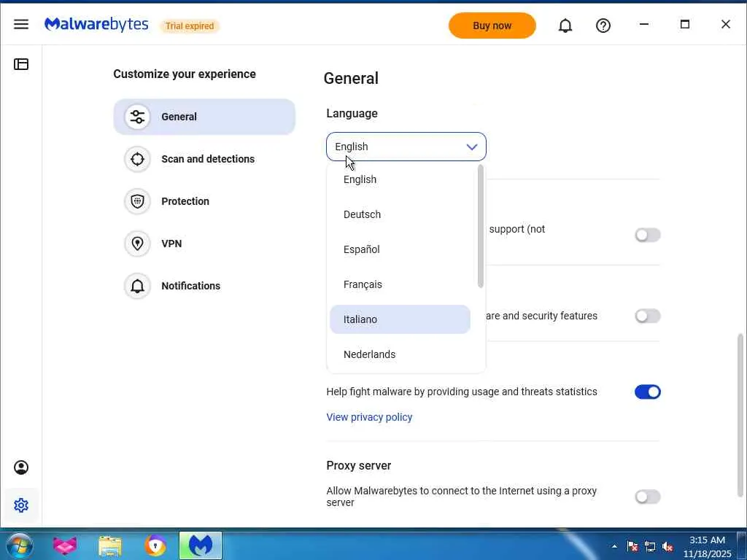The height and width of the screenshot is (560, 747).
Task: Choose Français from the language list
Action: click(400, 284)
